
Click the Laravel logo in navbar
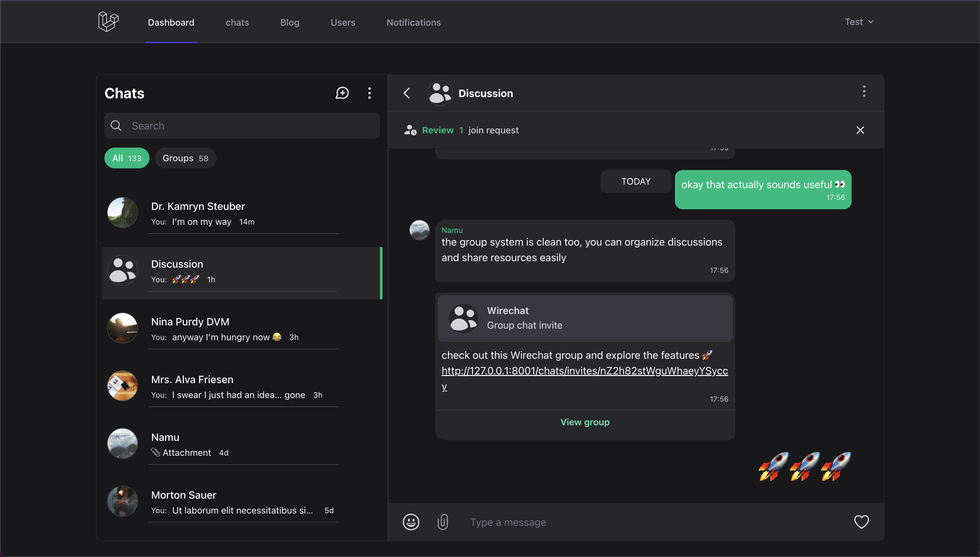coord(108,22)
